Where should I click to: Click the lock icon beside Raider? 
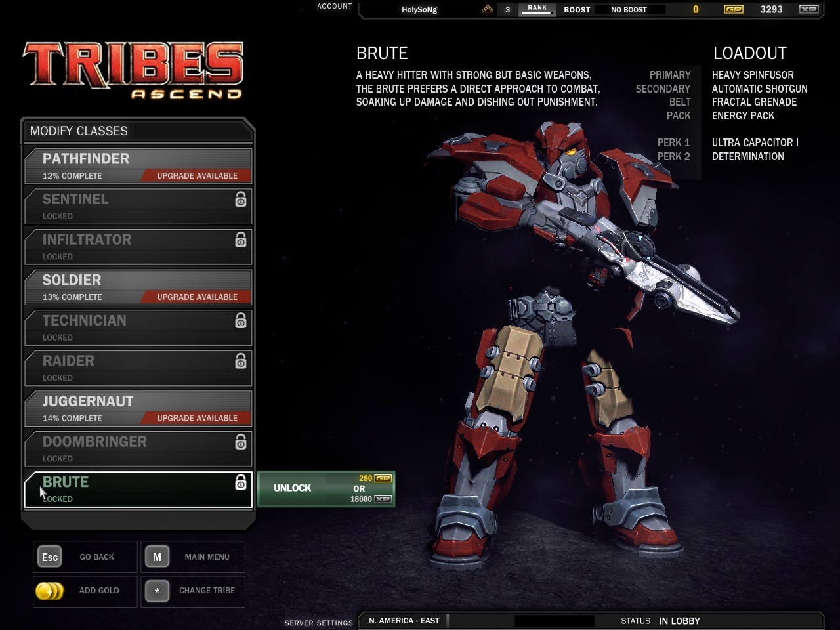pos(241,361)
